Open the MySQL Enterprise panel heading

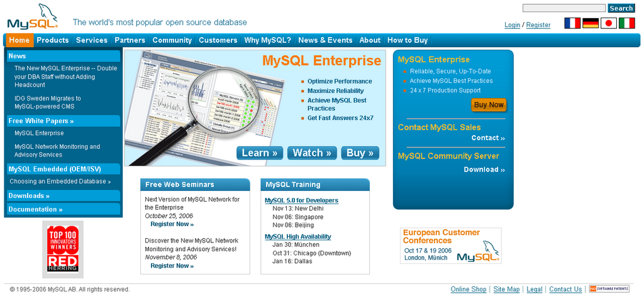click(x=434, y=60)
